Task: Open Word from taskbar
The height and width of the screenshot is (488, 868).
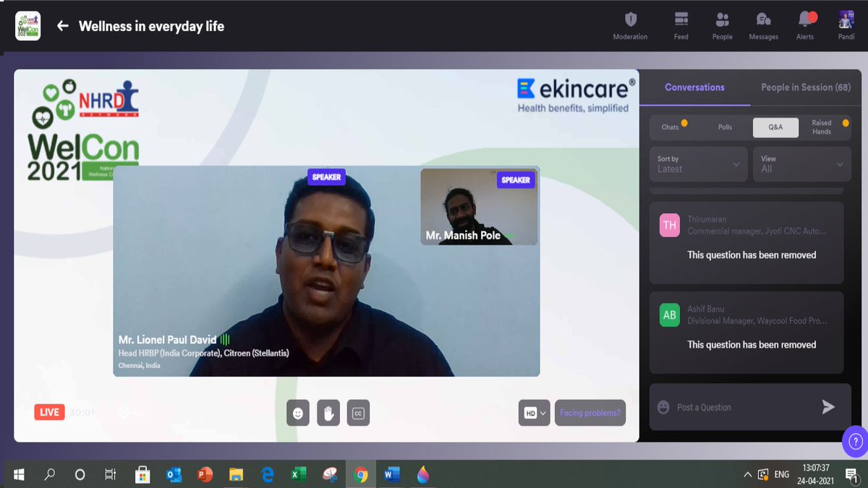Action: 391,474
